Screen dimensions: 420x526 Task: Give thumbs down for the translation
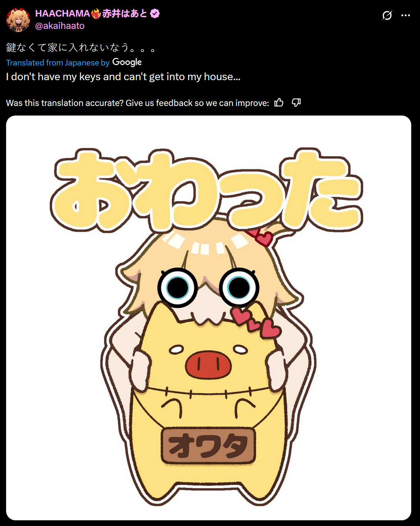pyautogui.click(x=296, y=103)
